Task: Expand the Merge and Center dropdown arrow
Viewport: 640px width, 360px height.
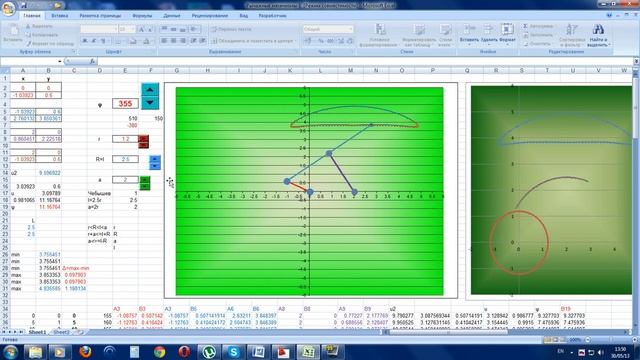Action: pyautogui.click(x=295, y=41)
